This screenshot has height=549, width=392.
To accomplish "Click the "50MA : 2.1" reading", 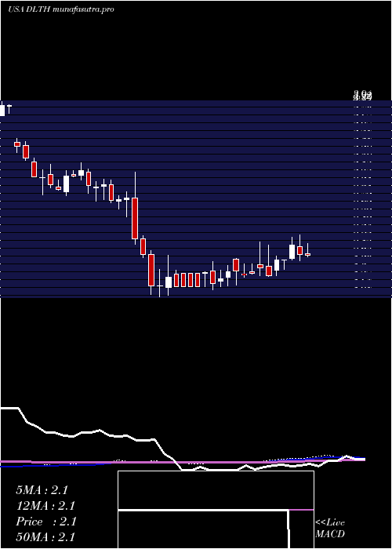I will click(45, 537).
